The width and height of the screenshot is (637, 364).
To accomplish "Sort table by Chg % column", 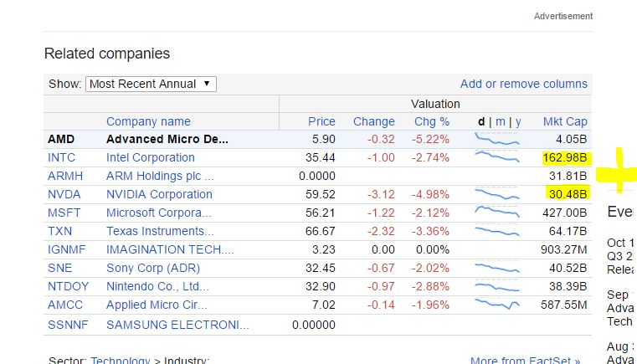I will (x=432, y=121).
